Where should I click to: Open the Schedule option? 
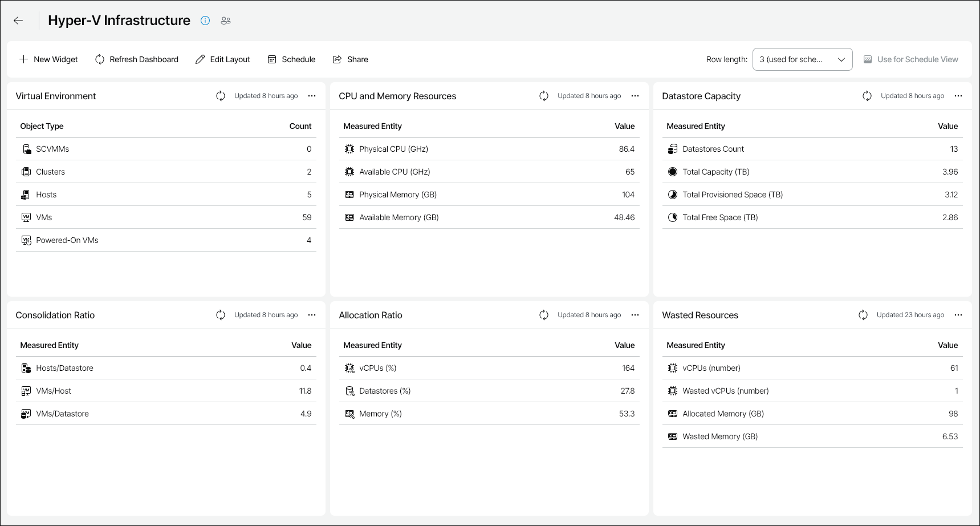pos(291,59)
